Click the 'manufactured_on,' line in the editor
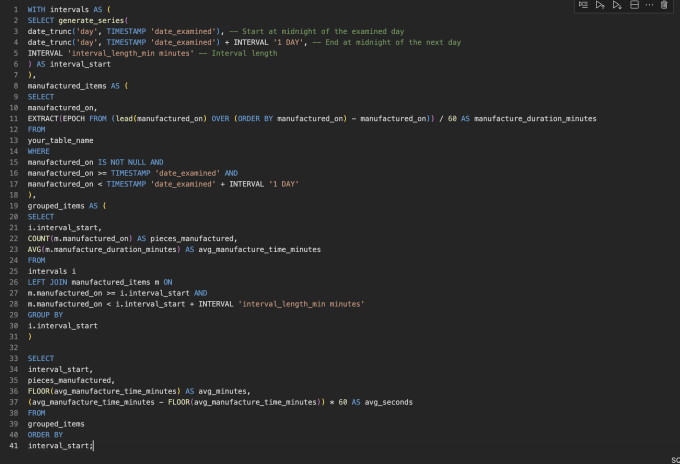 tap(62, 108)
